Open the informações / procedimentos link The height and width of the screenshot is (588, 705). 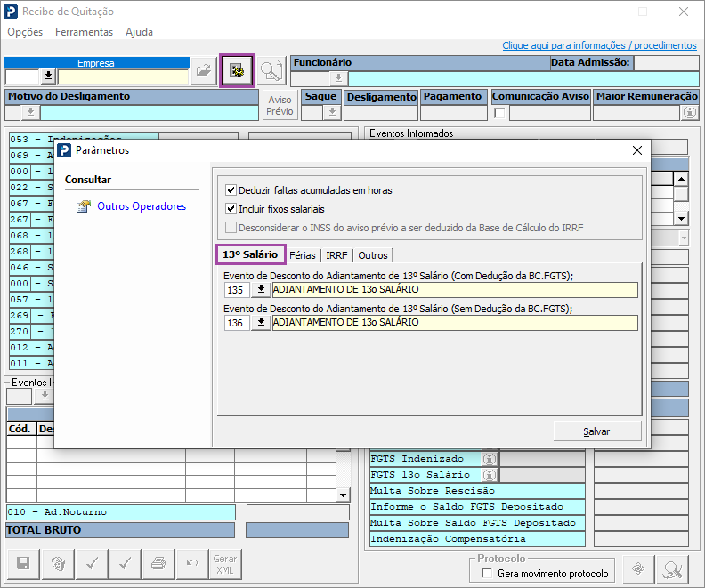pos(599,45)
